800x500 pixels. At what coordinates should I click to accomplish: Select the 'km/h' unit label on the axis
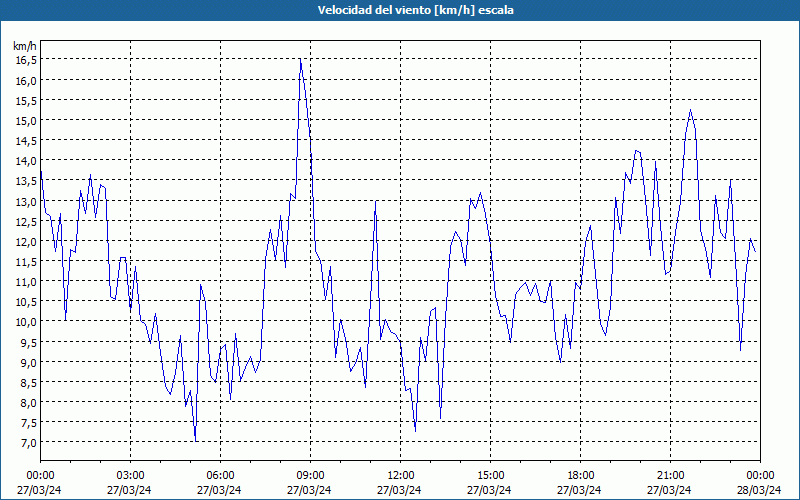[25, 46]
